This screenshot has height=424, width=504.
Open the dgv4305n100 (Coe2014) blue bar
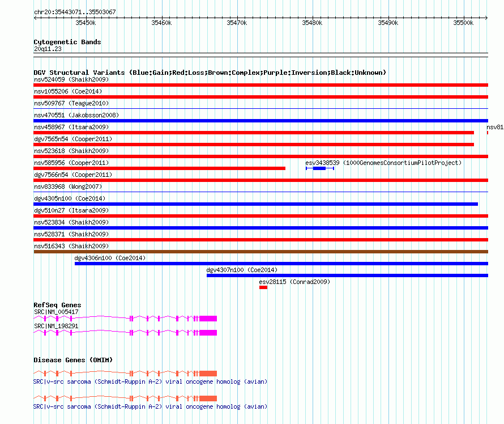(255, 204)
